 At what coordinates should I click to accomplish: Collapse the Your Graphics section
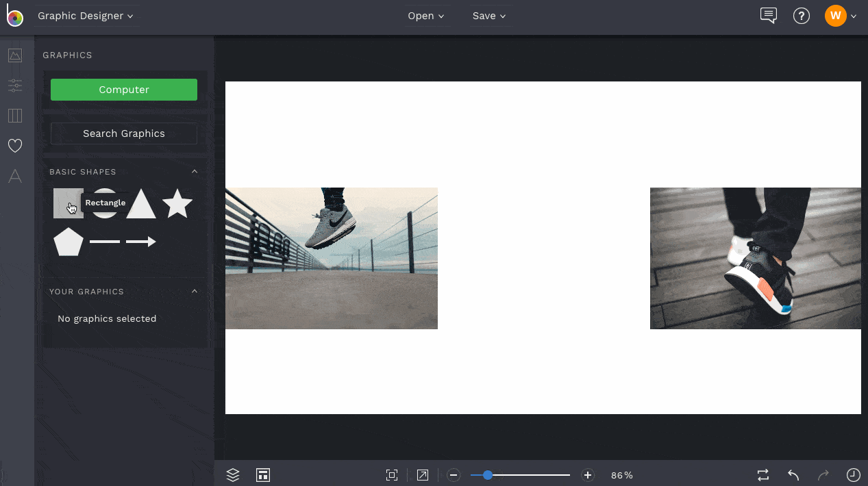coord(195,292)
